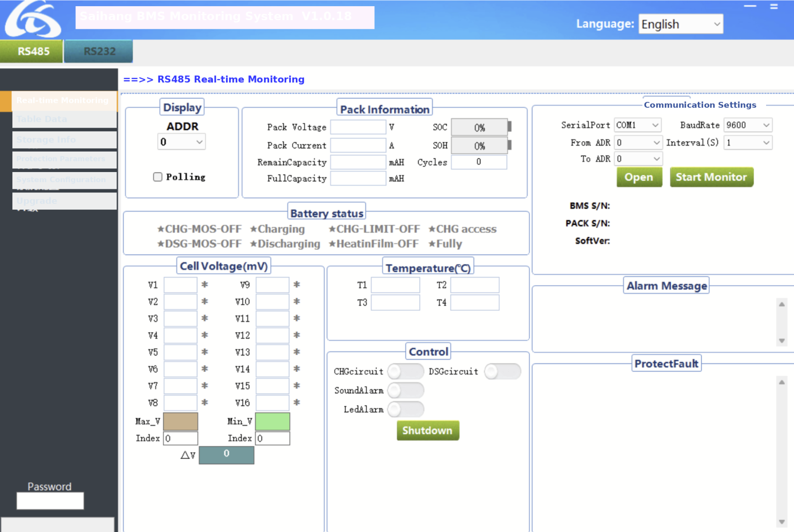Open the BaudRate 9600 dropdown
Screen dimensions: 794x532
[748, 125]
